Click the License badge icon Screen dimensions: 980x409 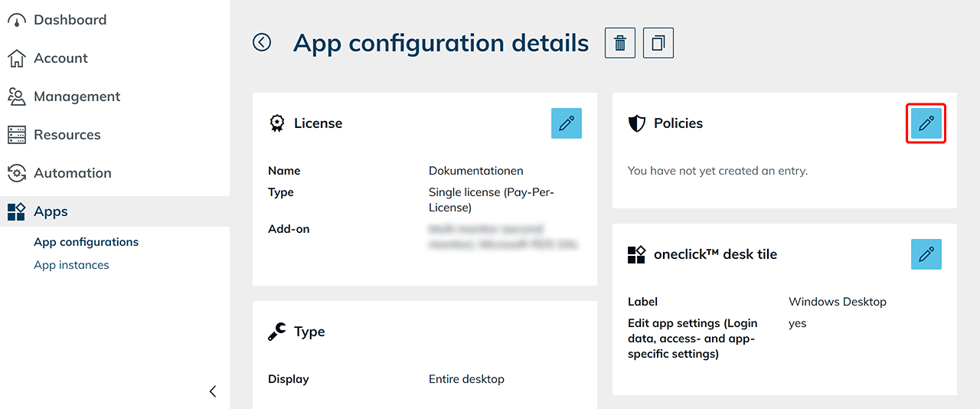click(x=276, y=123)
